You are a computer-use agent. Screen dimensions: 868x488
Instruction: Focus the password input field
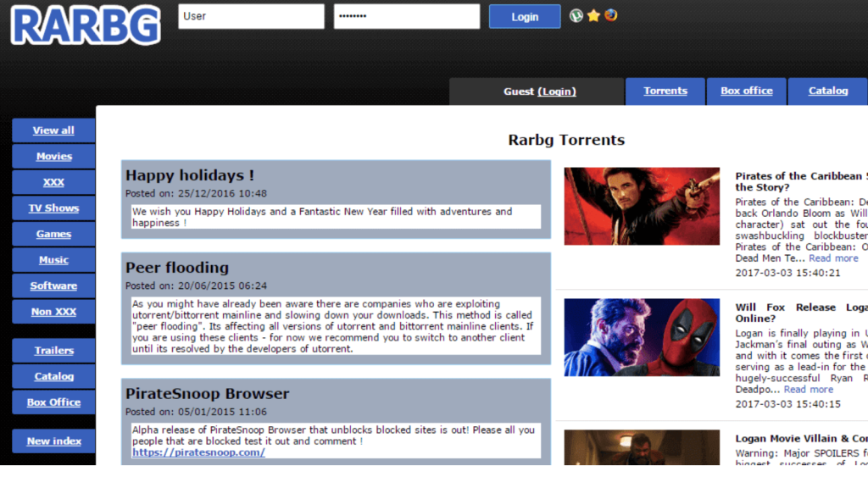tap(407, 16)
